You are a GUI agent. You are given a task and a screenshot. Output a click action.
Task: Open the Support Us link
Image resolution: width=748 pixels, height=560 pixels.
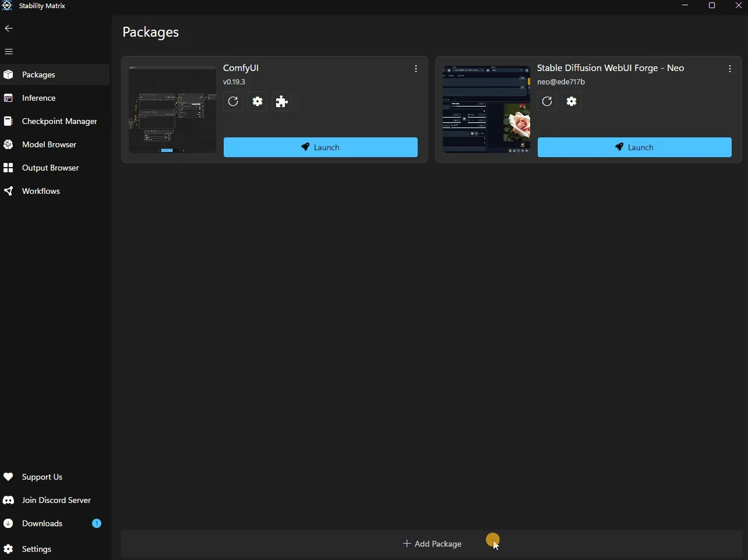coord(55,477)
